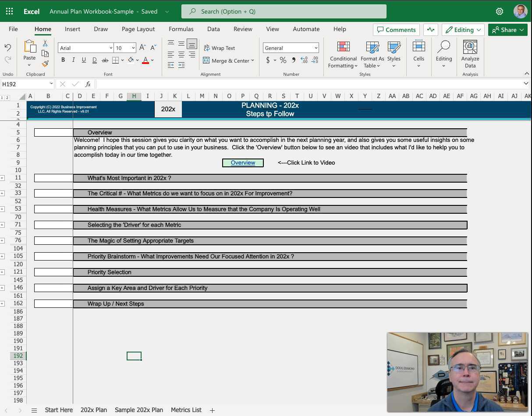Click the Format As Table icon
The height and width of the screenshot is (416, 532).
(372, 48)
